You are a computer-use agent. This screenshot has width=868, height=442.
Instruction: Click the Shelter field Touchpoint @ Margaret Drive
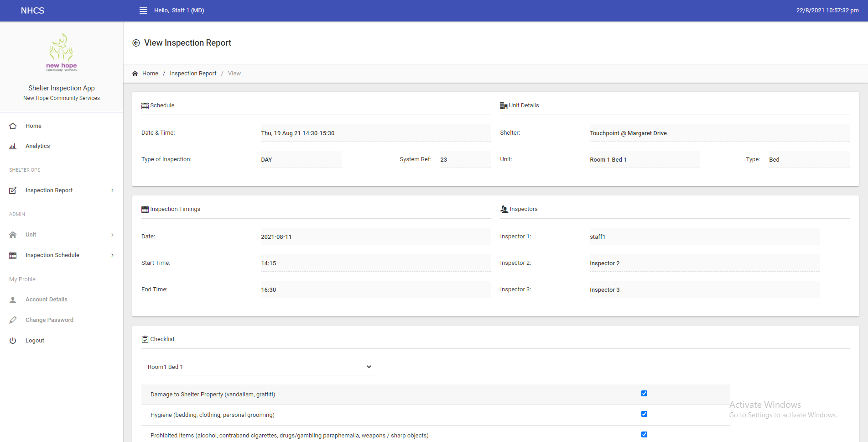(x=719, y=133)
